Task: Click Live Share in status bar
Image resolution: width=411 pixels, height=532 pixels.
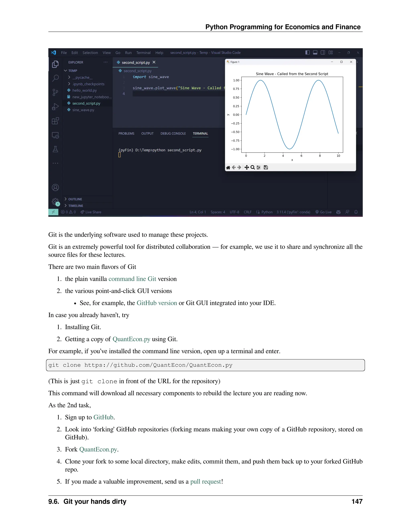Action: [x=91, y=212]
